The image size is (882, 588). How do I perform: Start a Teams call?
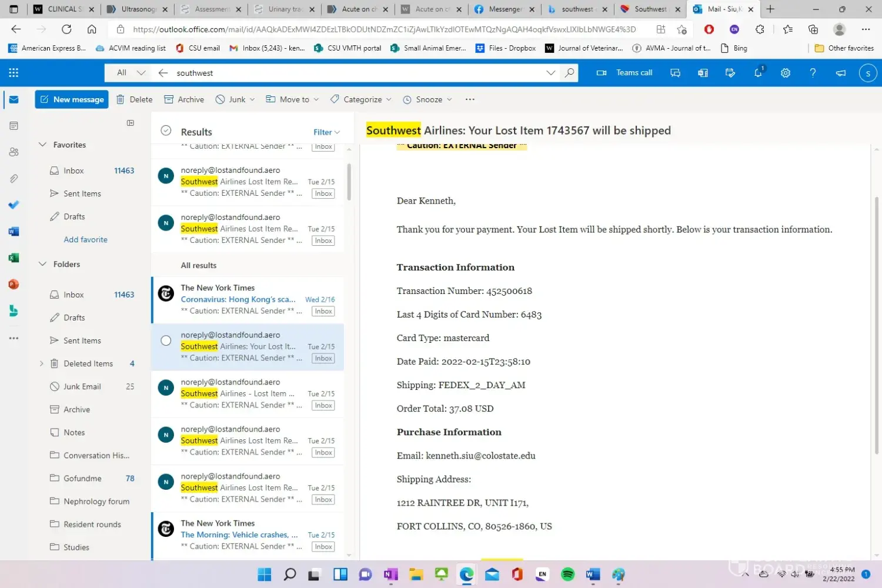[625, 73]
